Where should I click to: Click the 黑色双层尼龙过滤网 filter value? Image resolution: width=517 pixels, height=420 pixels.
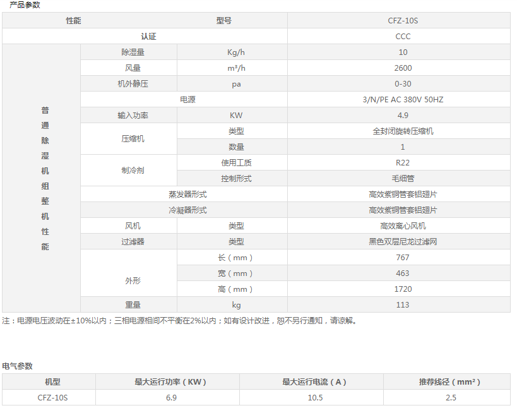pyautogui.click(x=403, y=242)
